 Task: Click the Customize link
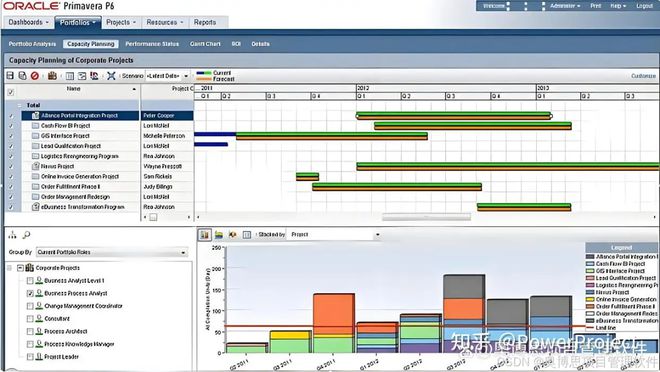coord(643,76)
